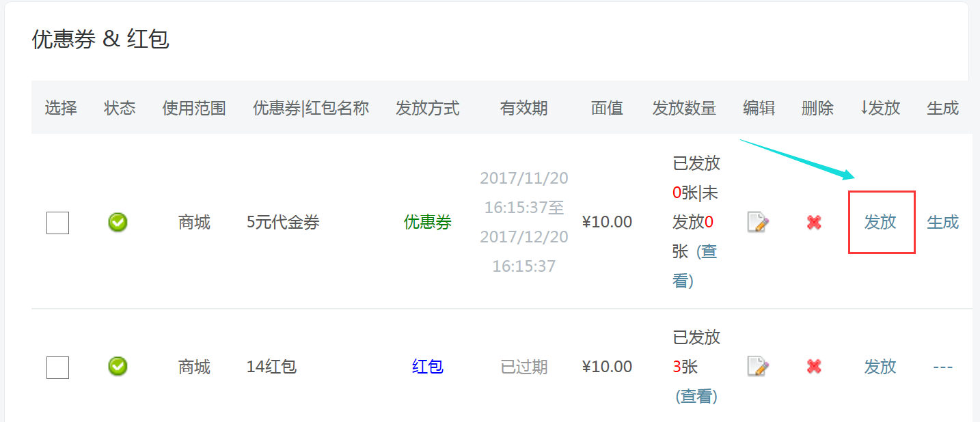Tick the checkbox for 14红包 row

[57, 367]
